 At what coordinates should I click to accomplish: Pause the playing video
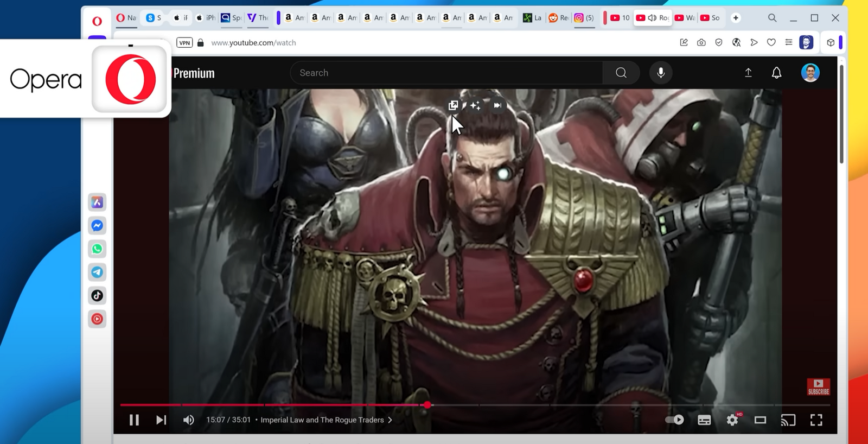pos(134,420)
